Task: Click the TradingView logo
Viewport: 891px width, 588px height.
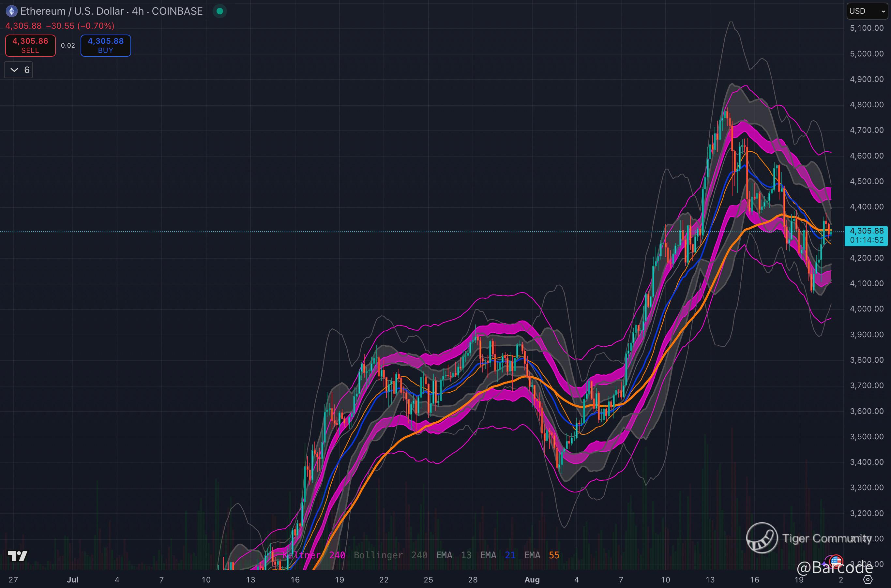Action: (x=18, y=556)
